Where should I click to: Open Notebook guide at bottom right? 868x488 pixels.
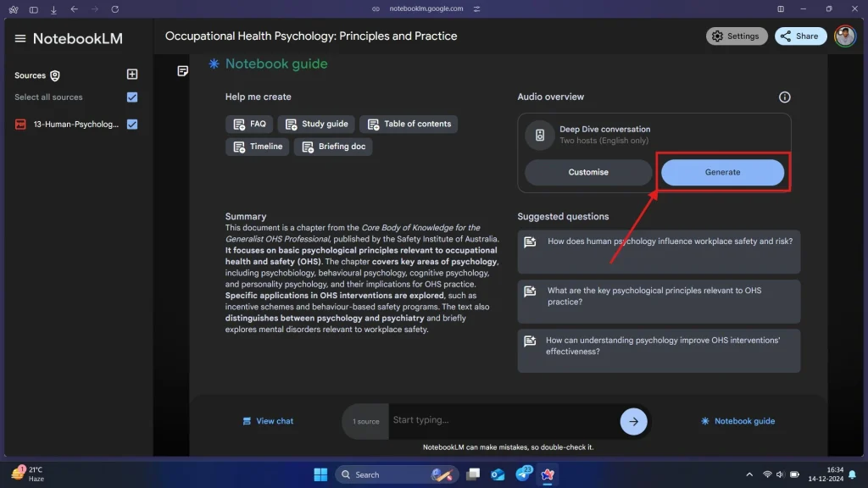[738, 421]
